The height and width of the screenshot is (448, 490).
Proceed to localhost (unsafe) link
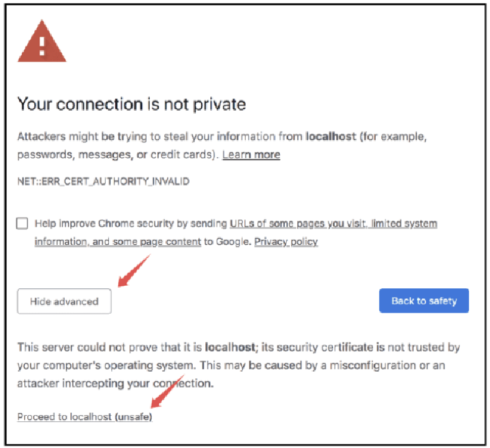pos(85,417)
